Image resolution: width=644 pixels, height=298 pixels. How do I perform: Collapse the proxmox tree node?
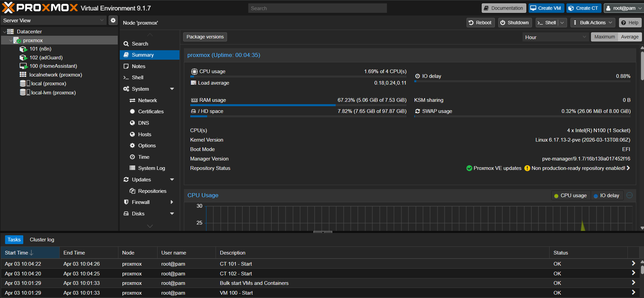11,40
